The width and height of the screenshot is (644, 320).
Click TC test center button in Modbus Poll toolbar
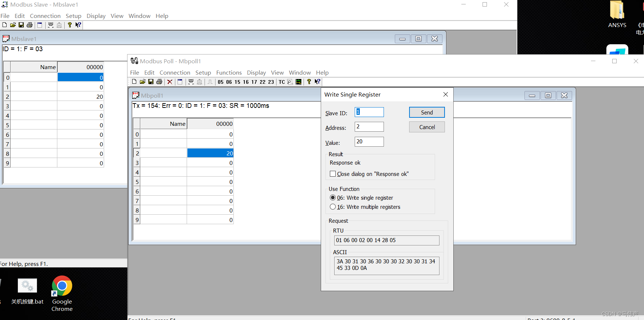click(282, 82)
